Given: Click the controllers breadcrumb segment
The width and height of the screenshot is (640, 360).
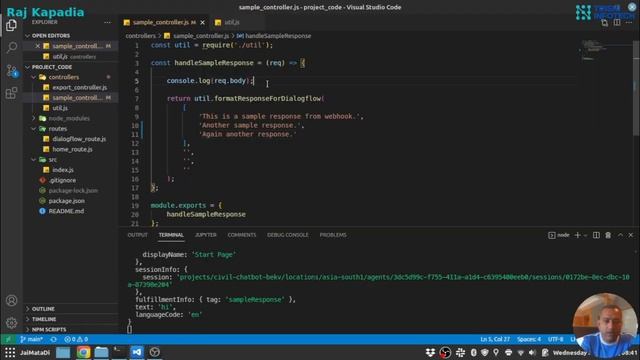Looking at the screenshot, I should coord(140,36).
